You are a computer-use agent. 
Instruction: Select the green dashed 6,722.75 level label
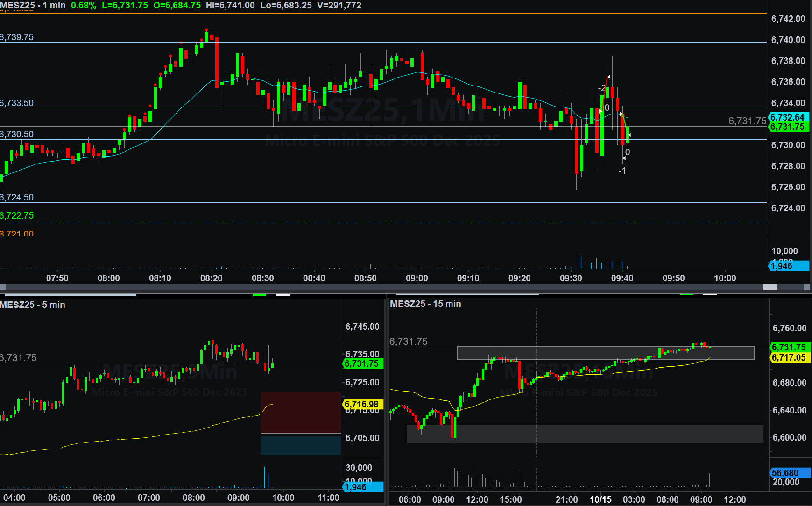pos(17,215)
